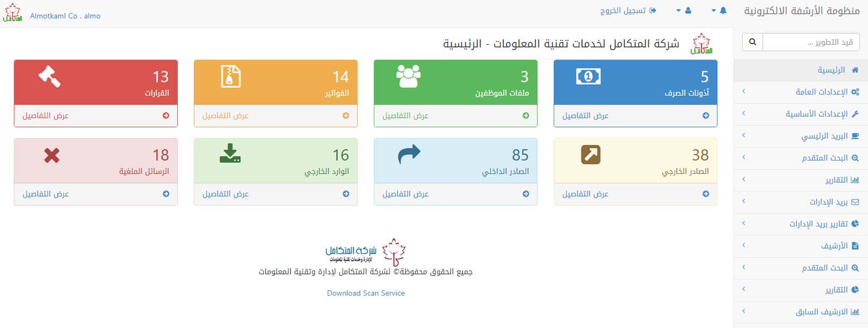The width and height of the screenshot is (868, 328).
Task: Click the group of people icon on the green card
Action: [408, 77]
